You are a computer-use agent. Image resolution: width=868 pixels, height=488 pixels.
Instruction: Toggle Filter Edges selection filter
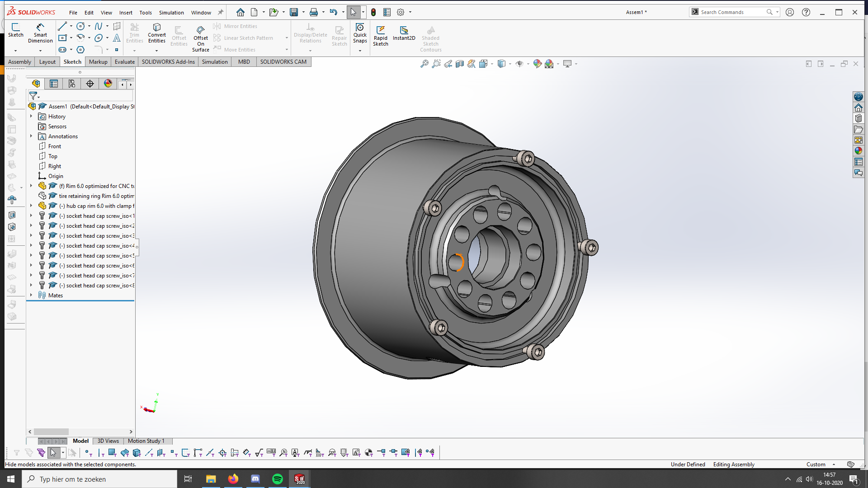pos(100,453)
